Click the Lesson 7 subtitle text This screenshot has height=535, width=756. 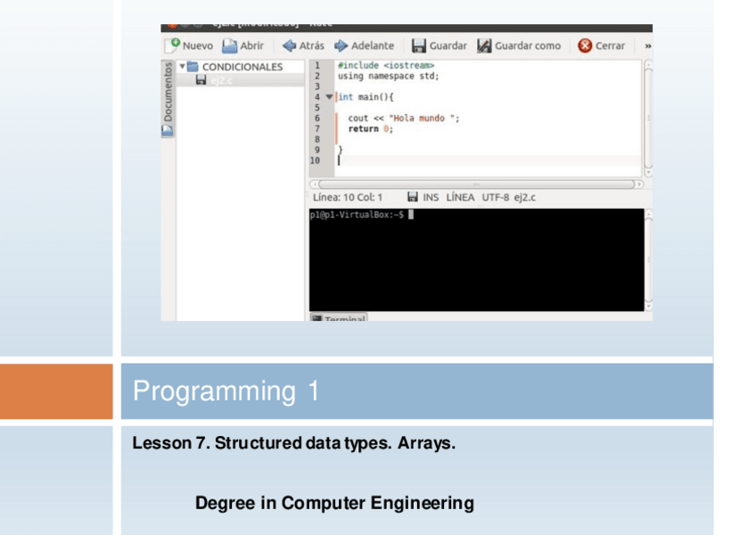293,443
